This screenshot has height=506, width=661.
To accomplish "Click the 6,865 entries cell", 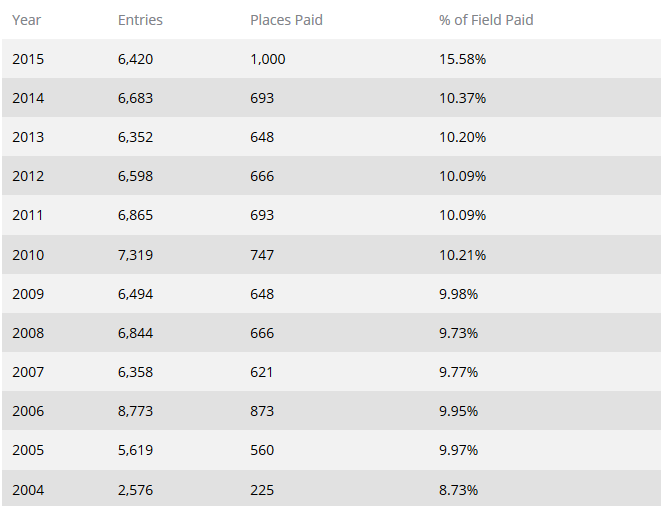I will (x=135, y=215).
